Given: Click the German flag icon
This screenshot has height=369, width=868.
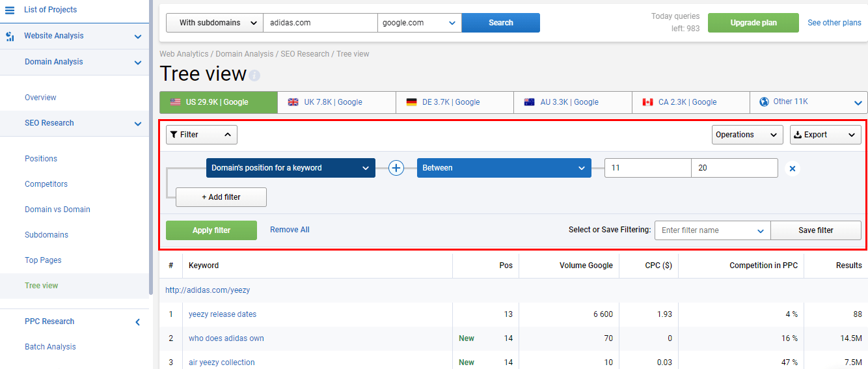Looking at the screenshot, I should (412, 102).
